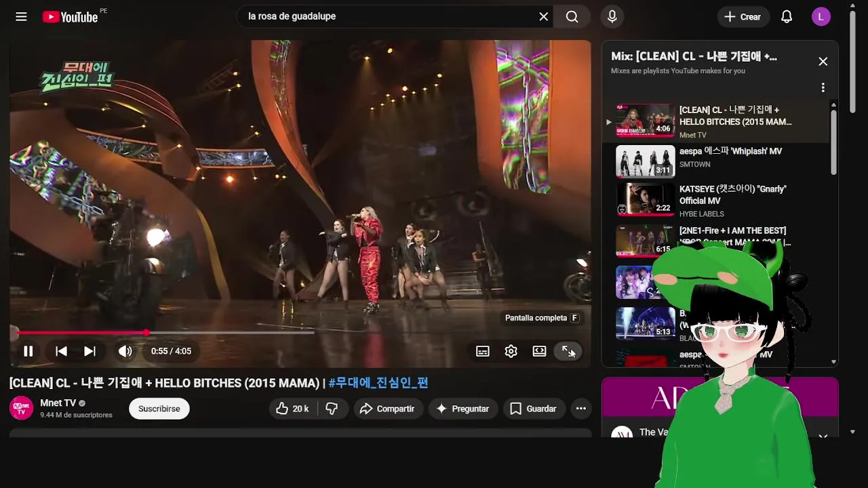Dislike the video
868x488 pixels.
click(332, 409)
